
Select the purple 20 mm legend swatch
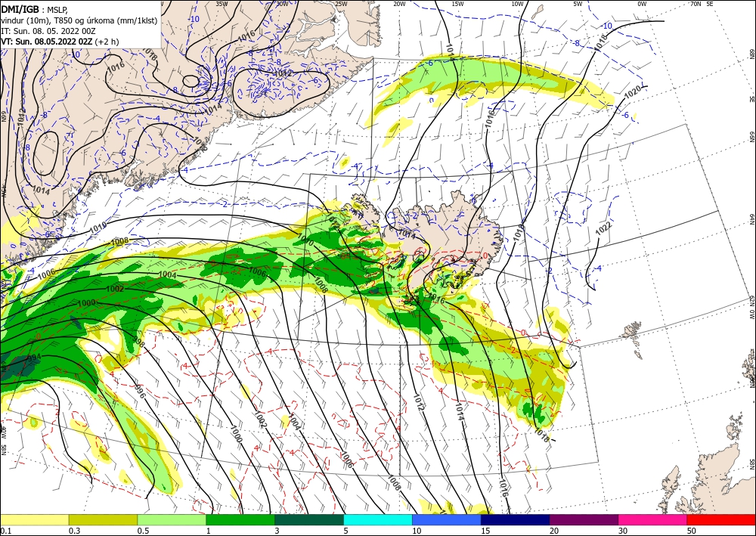[x=584, y=519]
